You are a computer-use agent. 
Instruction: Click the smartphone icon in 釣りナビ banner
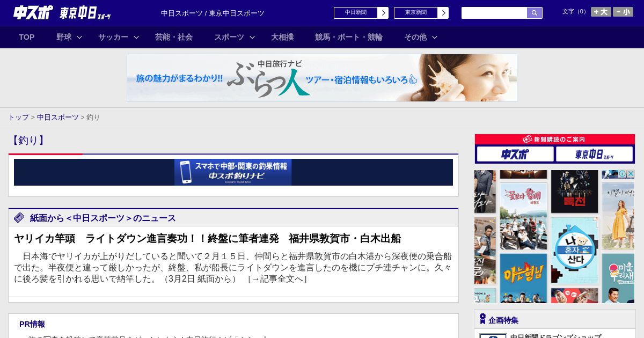[186, 172]
